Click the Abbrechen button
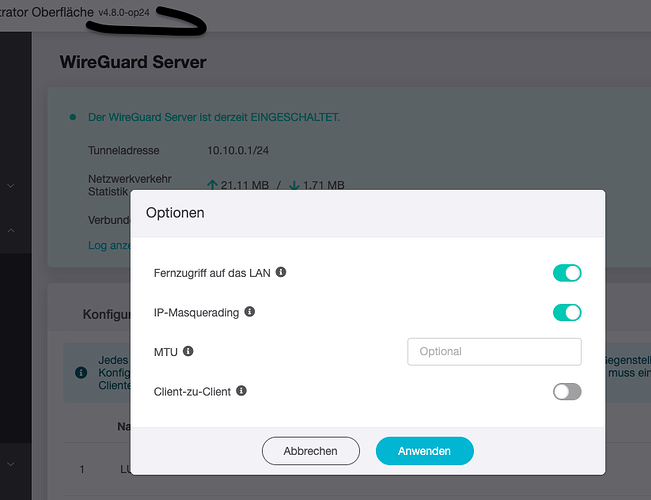 311,451
